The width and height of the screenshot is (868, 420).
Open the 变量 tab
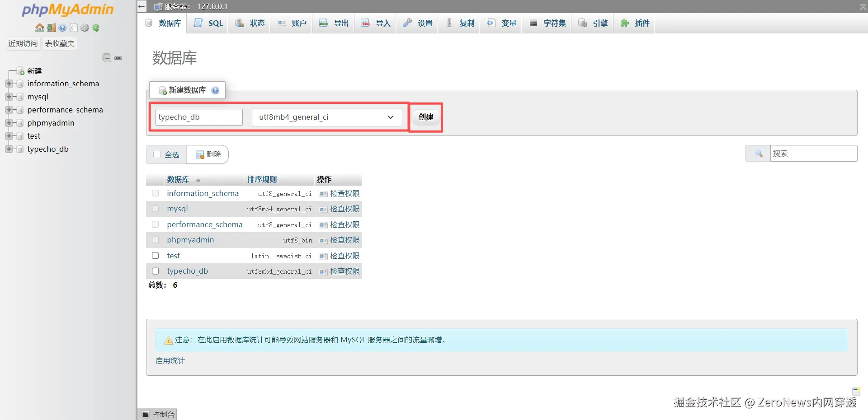(x=502, y=23)
